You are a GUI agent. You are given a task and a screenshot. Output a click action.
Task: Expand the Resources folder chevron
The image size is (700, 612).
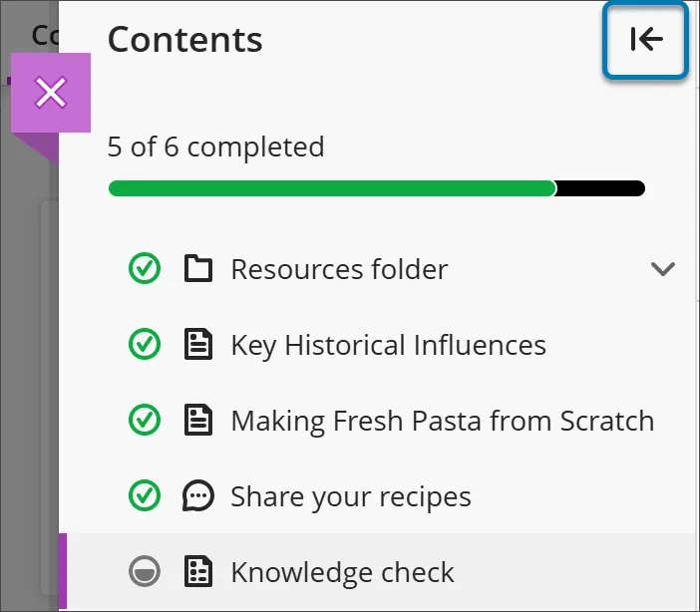[x=662, y=269]
